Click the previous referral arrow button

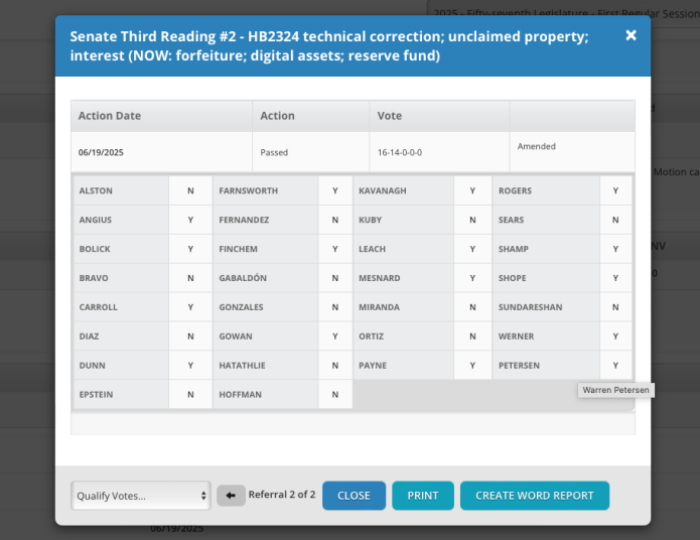pyautogui.click(x=231, y=495)
